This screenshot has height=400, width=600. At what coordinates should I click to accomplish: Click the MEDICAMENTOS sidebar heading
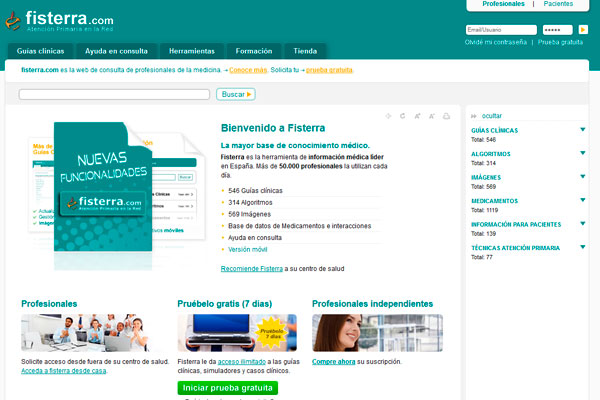pyautogui.click(x=494, y=201)
